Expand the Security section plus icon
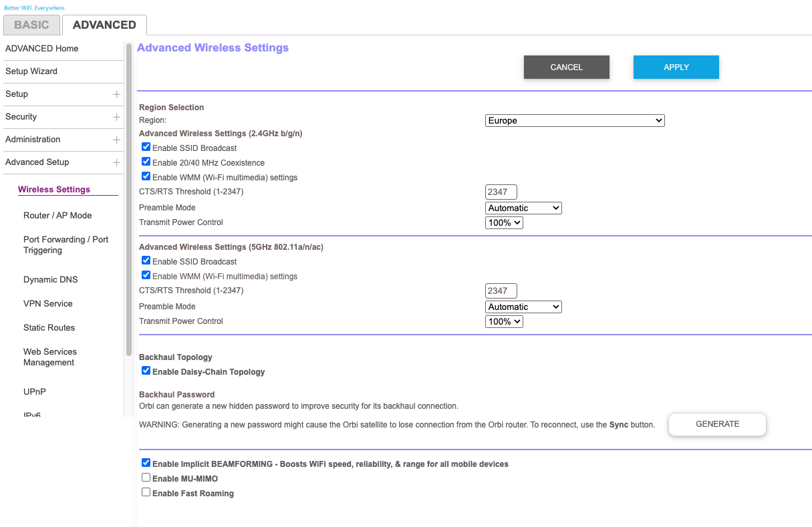This screenshot has width=812, height=527. pos(117,117)
